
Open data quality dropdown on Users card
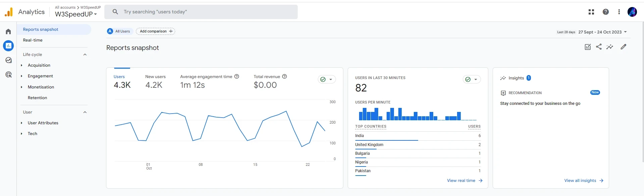[327, 79]
